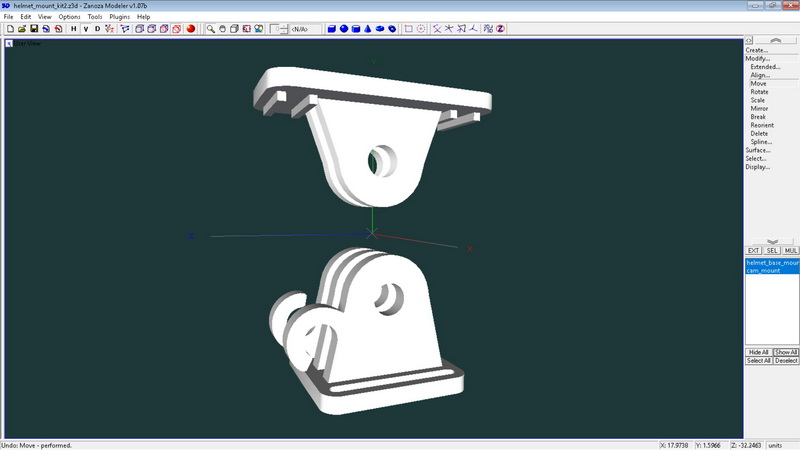Choose the Rotate command in Modify panel

760,92
